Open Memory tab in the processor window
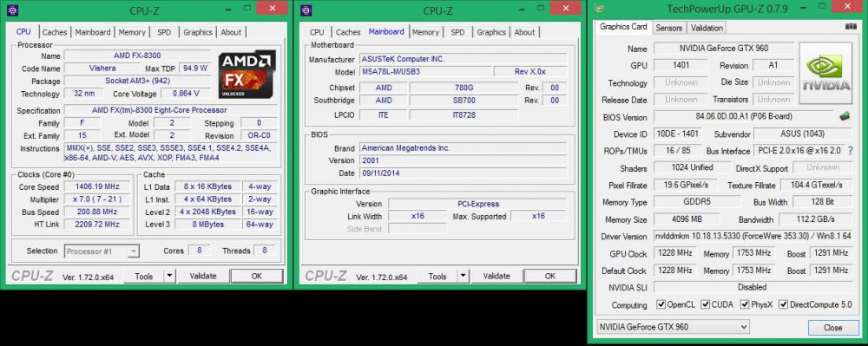Image resolution: width=868 pixels, height=346 pixels. pos(132,32)
